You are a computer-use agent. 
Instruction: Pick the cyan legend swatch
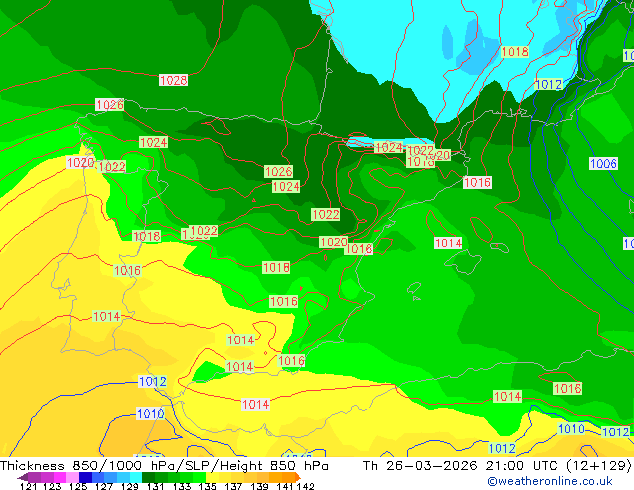[136, 477]
